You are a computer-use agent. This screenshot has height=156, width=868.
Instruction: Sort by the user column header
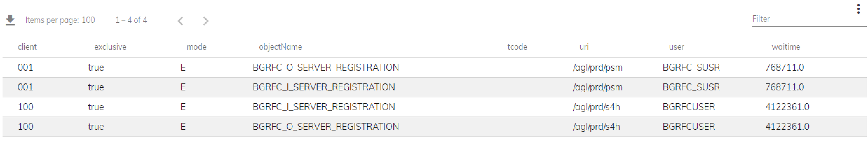[677, 47]
